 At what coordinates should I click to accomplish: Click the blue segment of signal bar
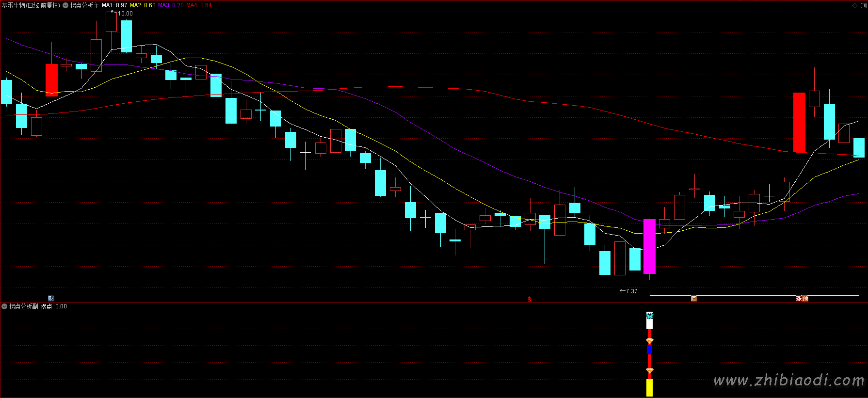click(650, 350)
